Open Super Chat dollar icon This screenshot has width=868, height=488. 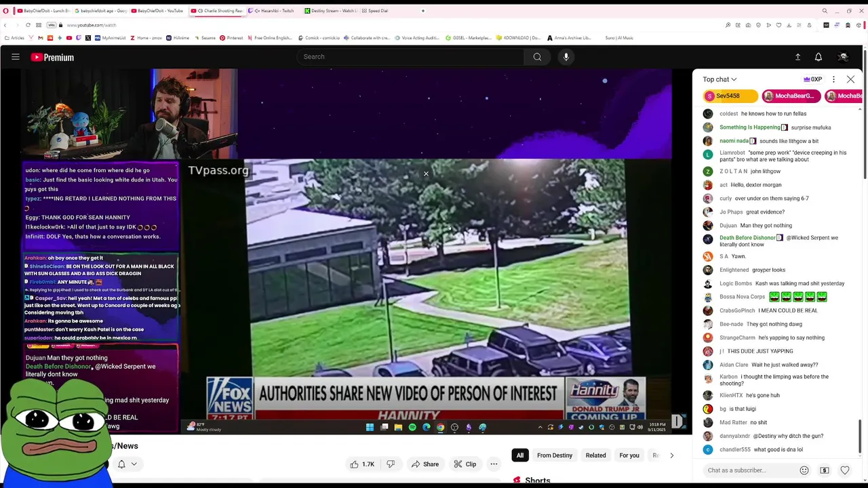(x=825, y=470)
